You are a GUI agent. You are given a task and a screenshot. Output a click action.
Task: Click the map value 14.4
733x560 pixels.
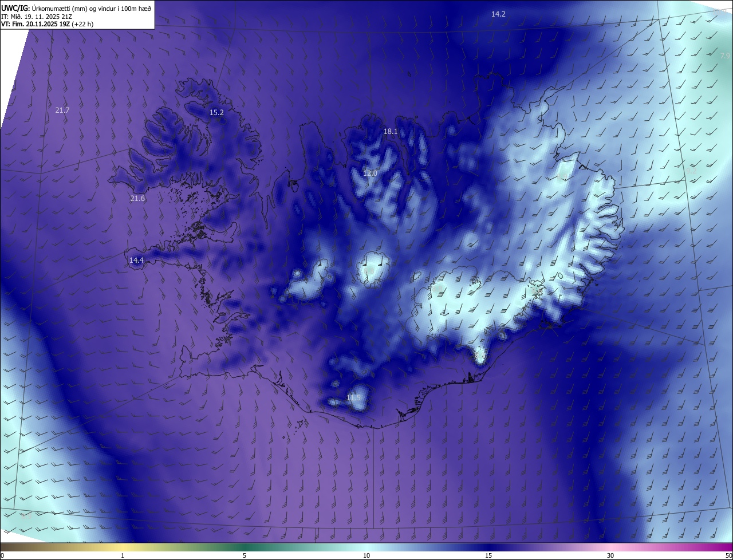[136, 261]
